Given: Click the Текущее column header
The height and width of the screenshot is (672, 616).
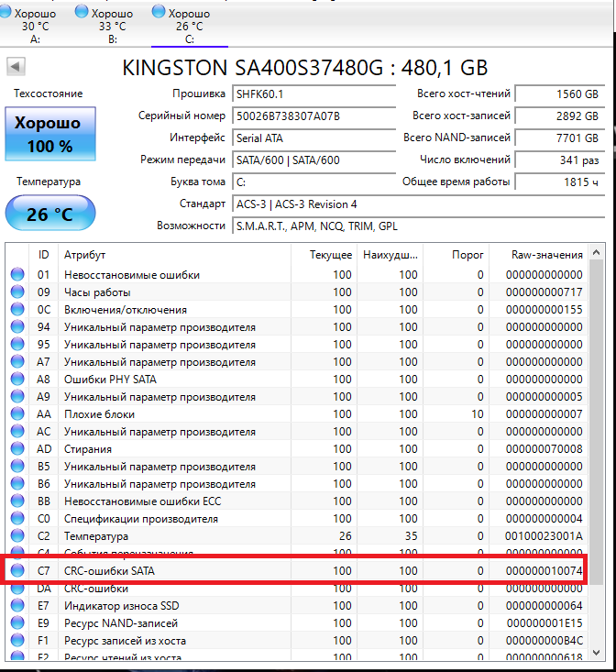Looking at the screenshot, I should (x=324, y=255).
